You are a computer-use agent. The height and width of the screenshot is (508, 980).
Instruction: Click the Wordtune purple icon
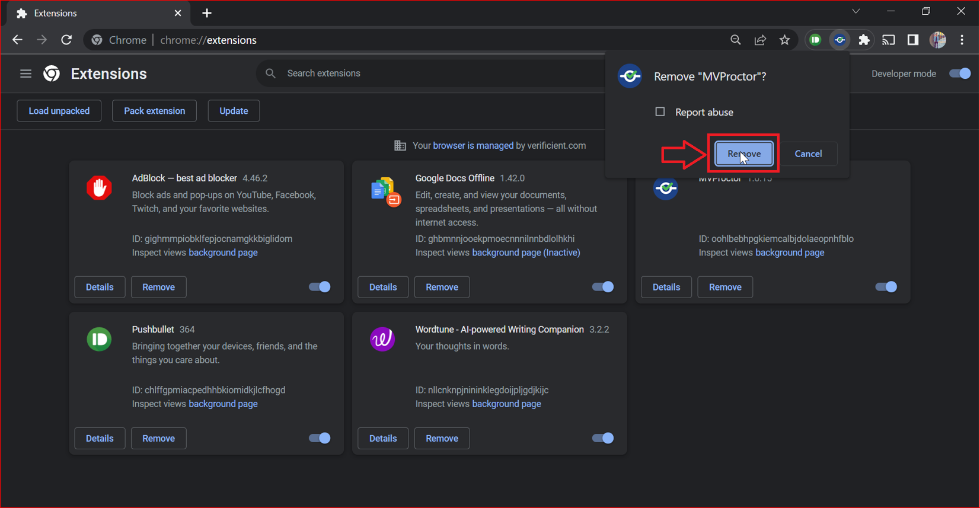coord(382,339)
